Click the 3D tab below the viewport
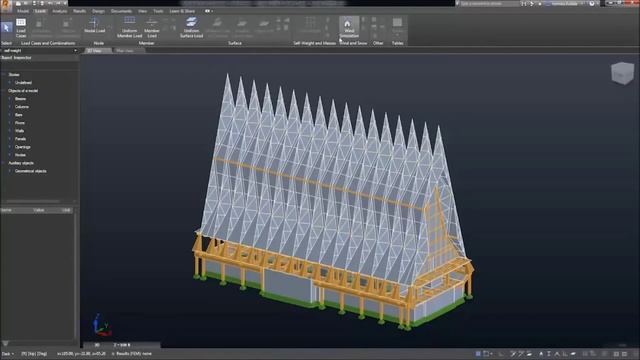This screenshot has height=360, width=640. click(97, 345)
